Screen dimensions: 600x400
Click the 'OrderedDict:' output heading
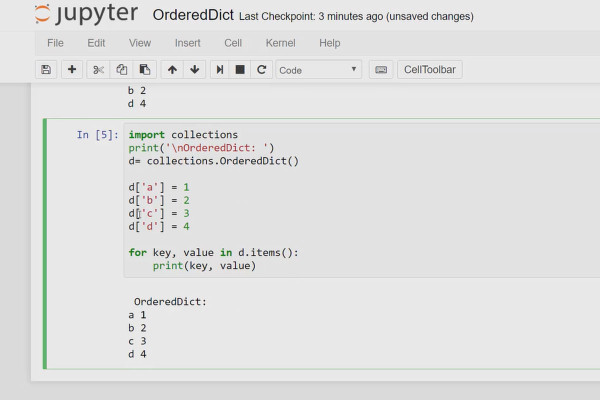(170, 302)
